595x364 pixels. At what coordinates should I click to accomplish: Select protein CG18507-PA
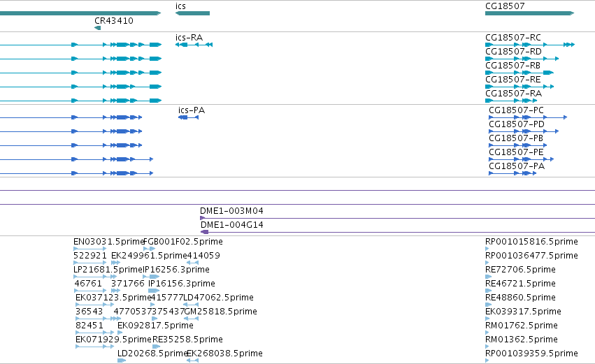coord(512,174)
